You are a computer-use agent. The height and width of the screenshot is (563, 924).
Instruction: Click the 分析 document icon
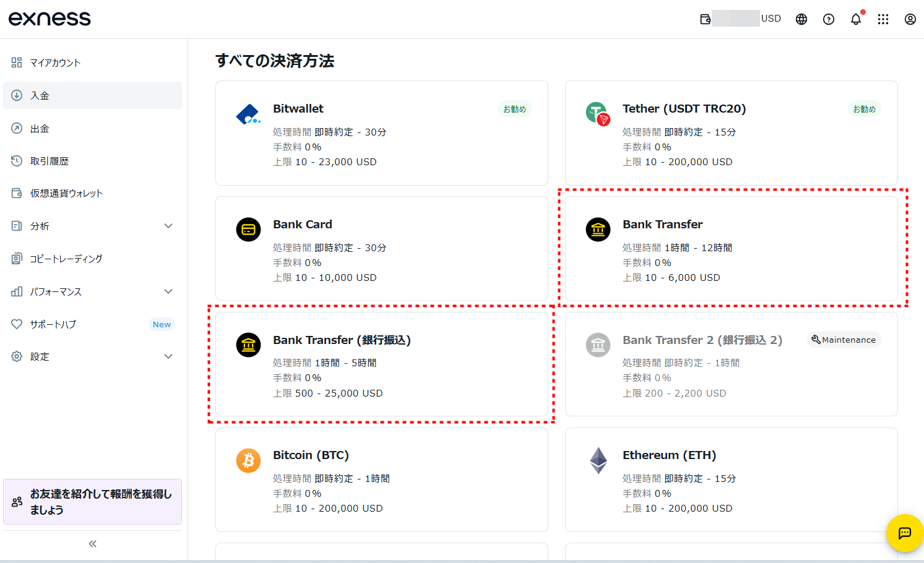click(17, 226)
